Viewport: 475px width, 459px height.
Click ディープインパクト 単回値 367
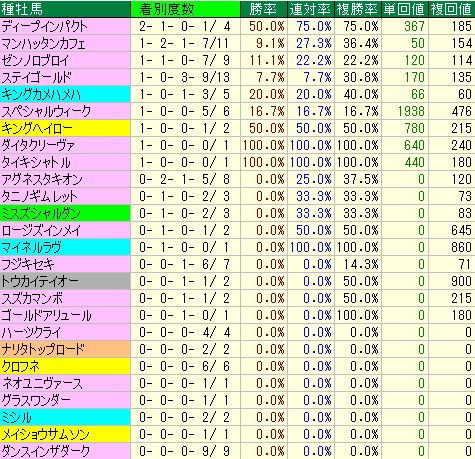tap(414, 26)
